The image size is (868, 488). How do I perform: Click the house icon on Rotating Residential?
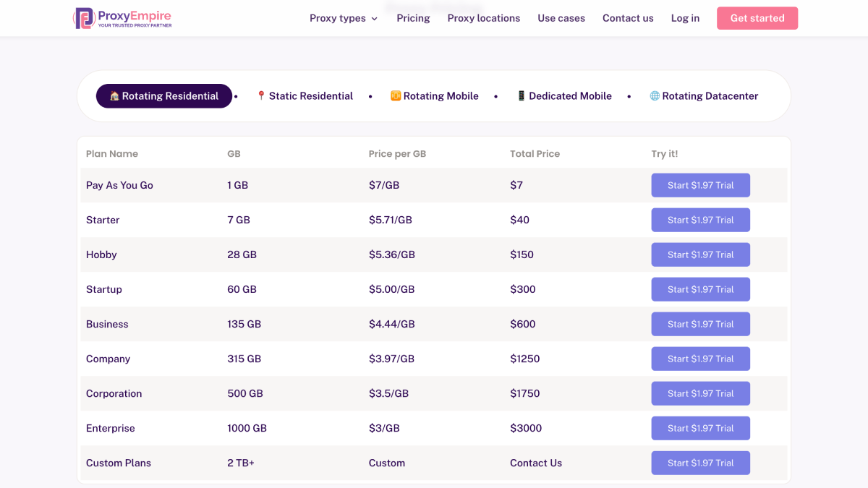pyautogui.click(x=114, y=96)
